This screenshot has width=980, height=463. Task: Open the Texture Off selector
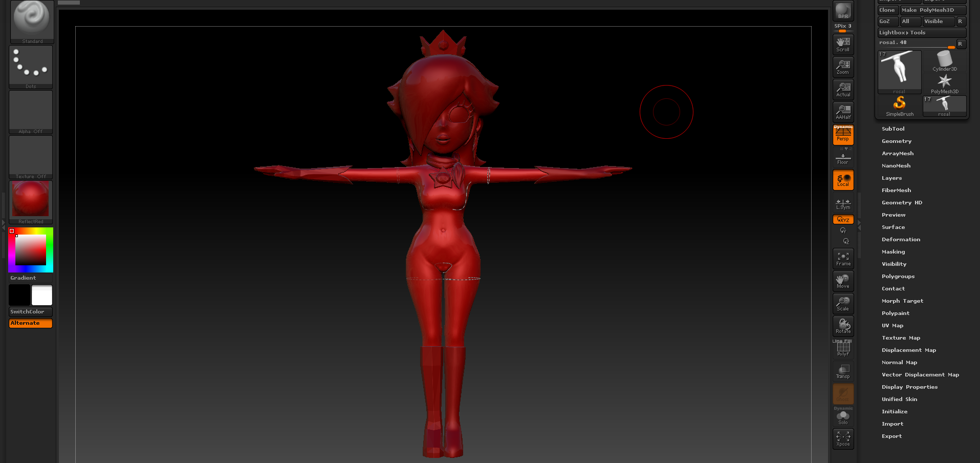(31, 157)
